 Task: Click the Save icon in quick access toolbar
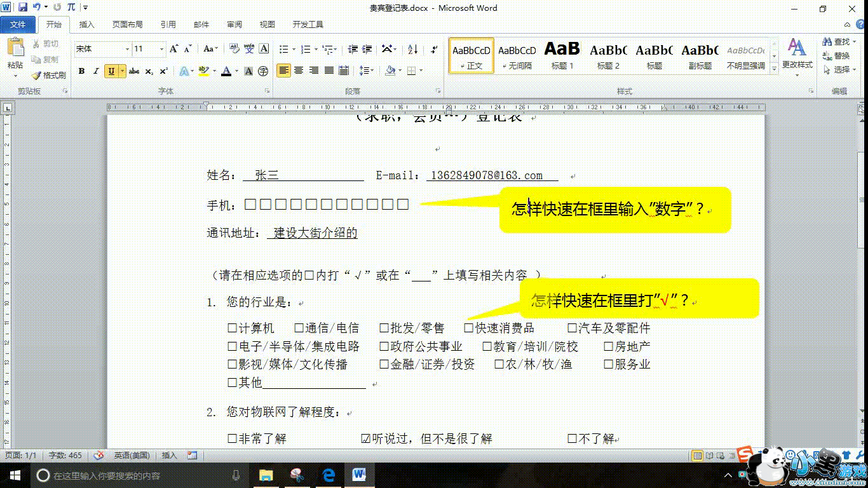[x=23, y=8]
